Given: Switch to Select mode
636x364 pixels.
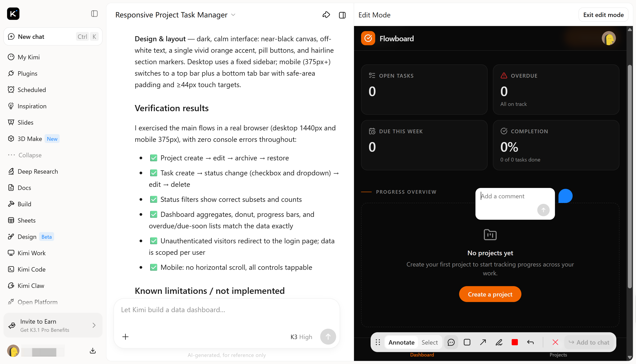Looking at the screenshot, I should (430, 343).
